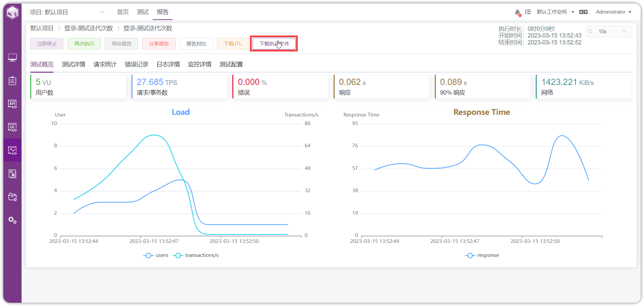This screenshot has width=644, height=306.
Task: Click the first 登录-测试迭代次数 breadcrumb
Action: click(89, 28)
